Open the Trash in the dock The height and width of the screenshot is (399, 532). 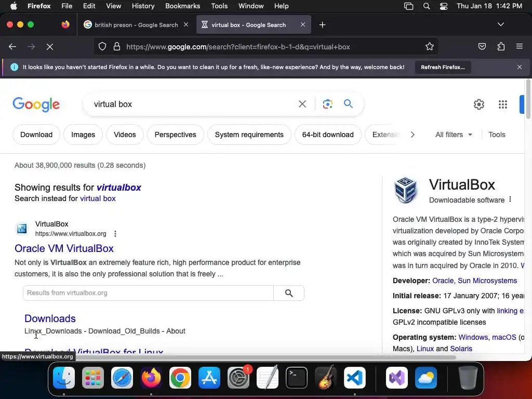(468, 378)
